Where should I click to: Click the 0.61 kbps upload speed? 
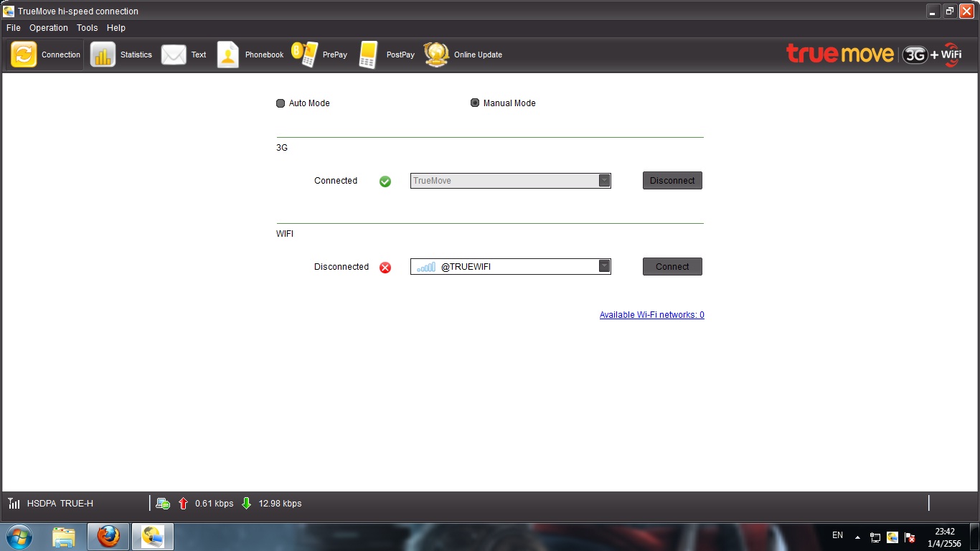click(215, 504)
